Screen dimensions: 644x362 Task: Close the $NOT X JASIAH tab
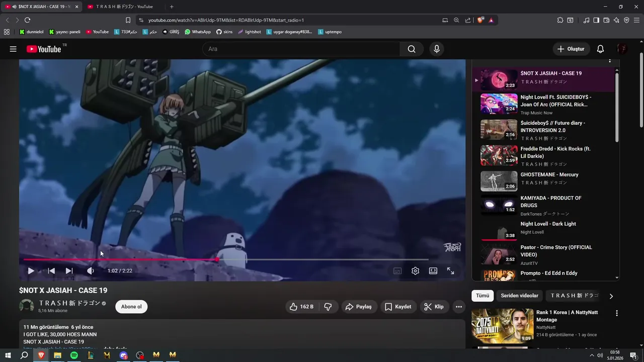(76, 7)
